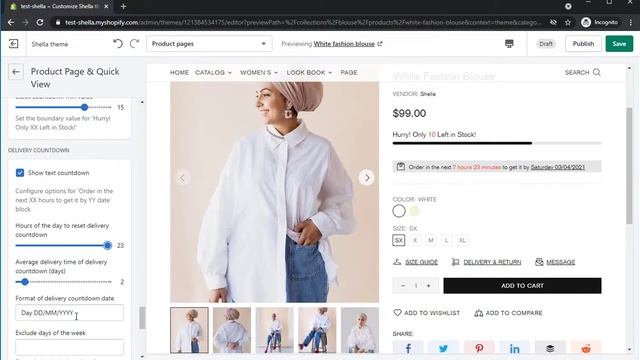The image size is (640, 360).
Task: Select size X option
Action: tap(415, 240)
